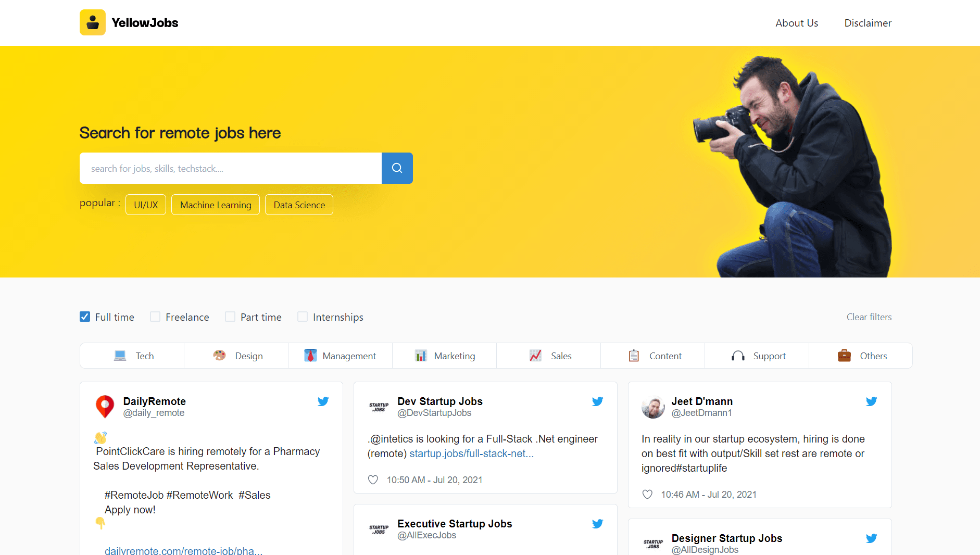Open the Content category tab
Viewport: 980px width, 555px height.
pos(653,356)
